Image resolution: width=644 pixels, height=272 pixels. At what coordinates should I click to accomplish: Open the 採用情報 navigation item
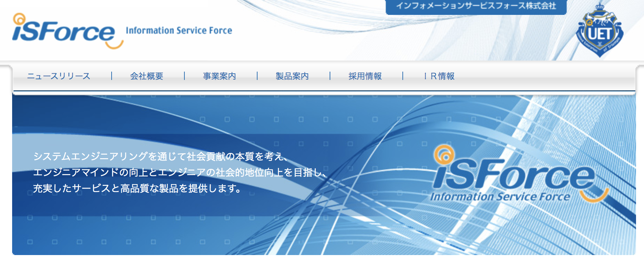pos(365,76)
